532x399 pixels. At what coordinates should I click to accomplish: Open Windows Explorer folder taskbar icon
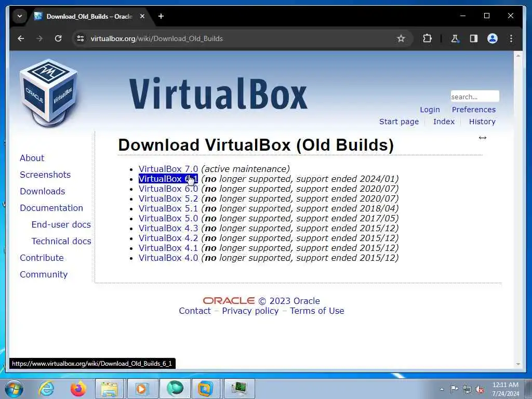pyautogui.click(x=109, y=389)
